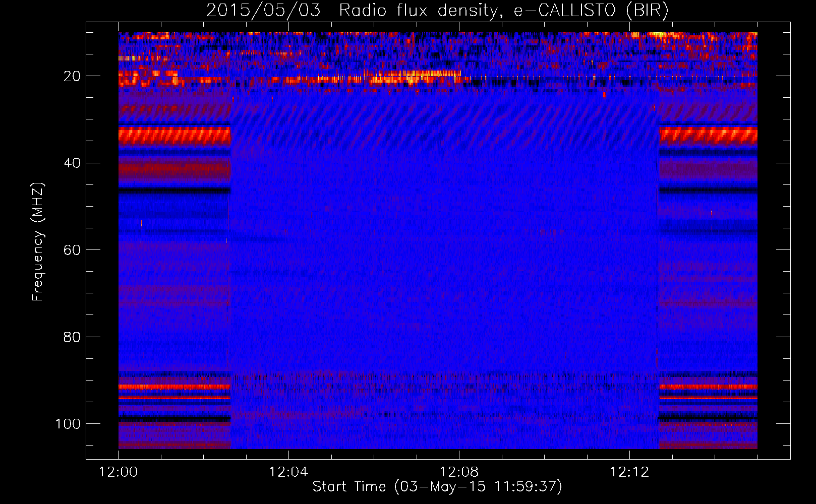Click the 12:04 time tick label
The image size is (816, 504).
[288, 472]
